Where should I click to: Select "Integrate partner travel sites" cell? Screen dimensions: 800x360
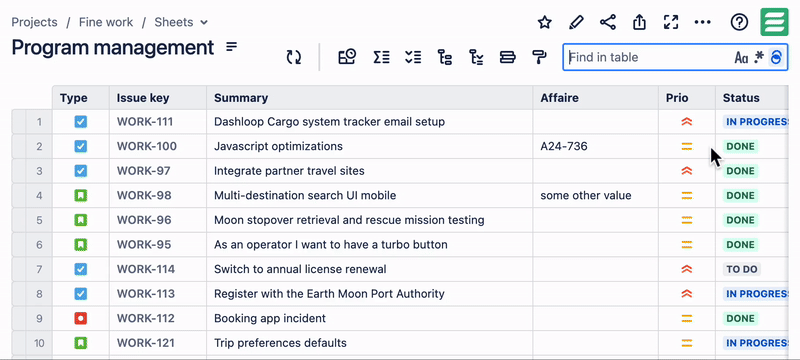click(370, 171)
